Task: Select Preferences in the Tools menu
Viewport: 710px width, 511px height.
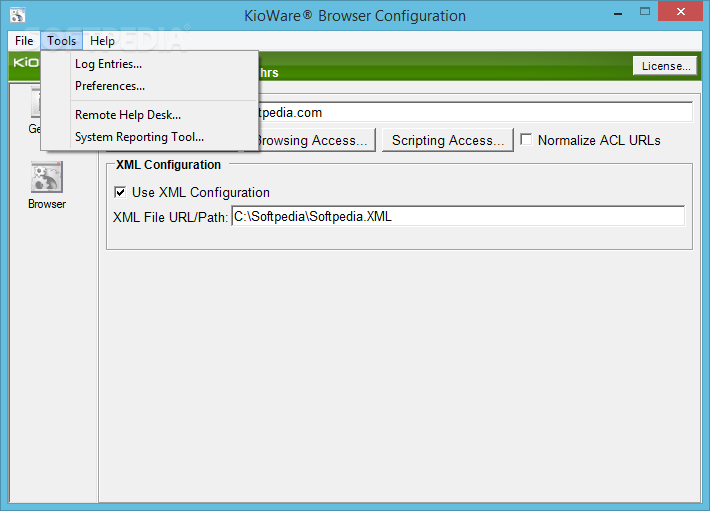Action: [149, 86]
